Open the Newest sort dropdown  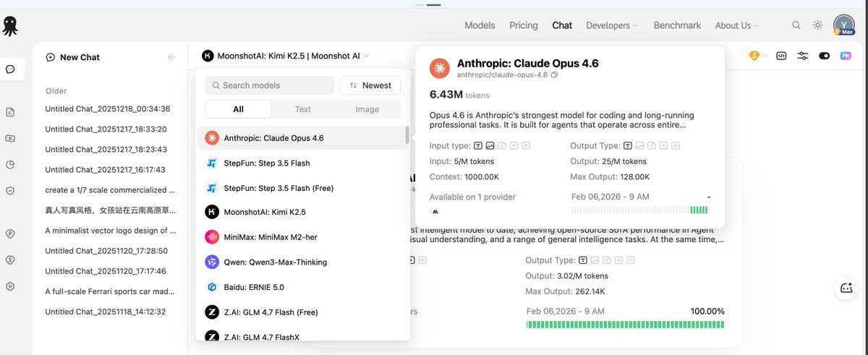[370, 85]
